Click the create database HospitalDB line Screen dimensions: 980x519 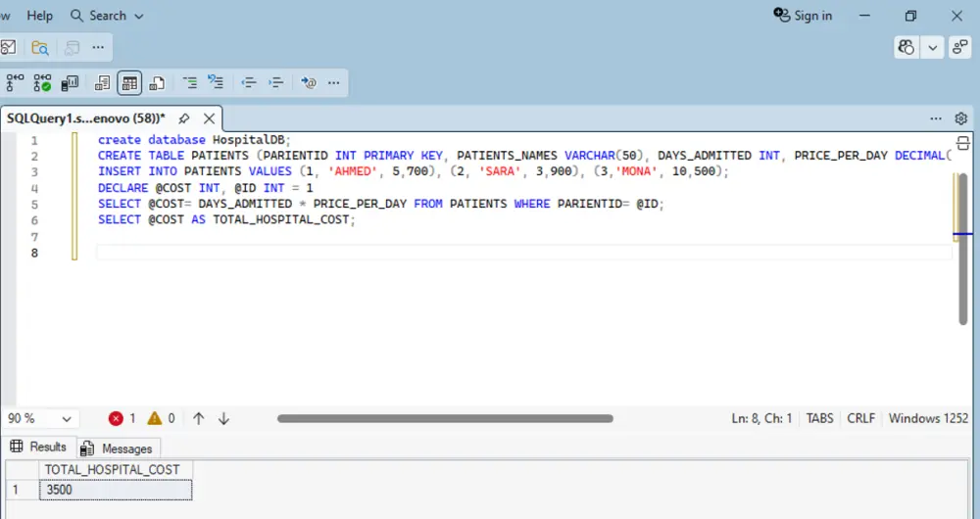tap(194, 140)
